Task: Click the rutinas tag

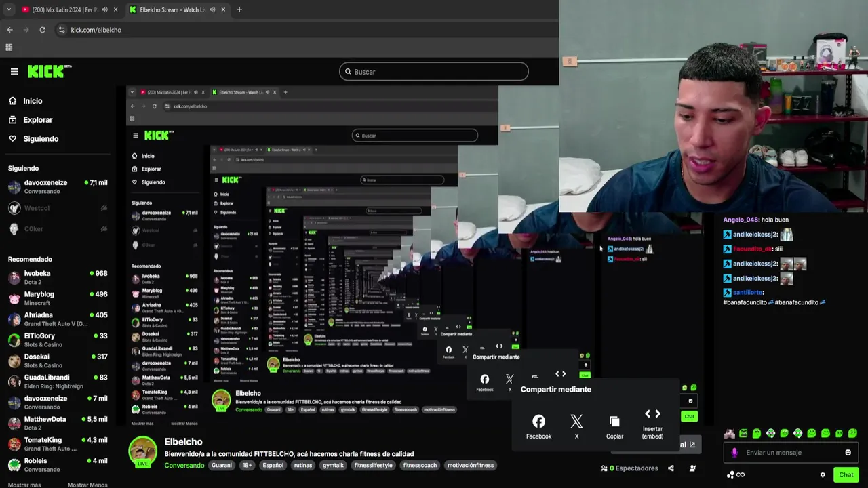Action: pos(303,466)
